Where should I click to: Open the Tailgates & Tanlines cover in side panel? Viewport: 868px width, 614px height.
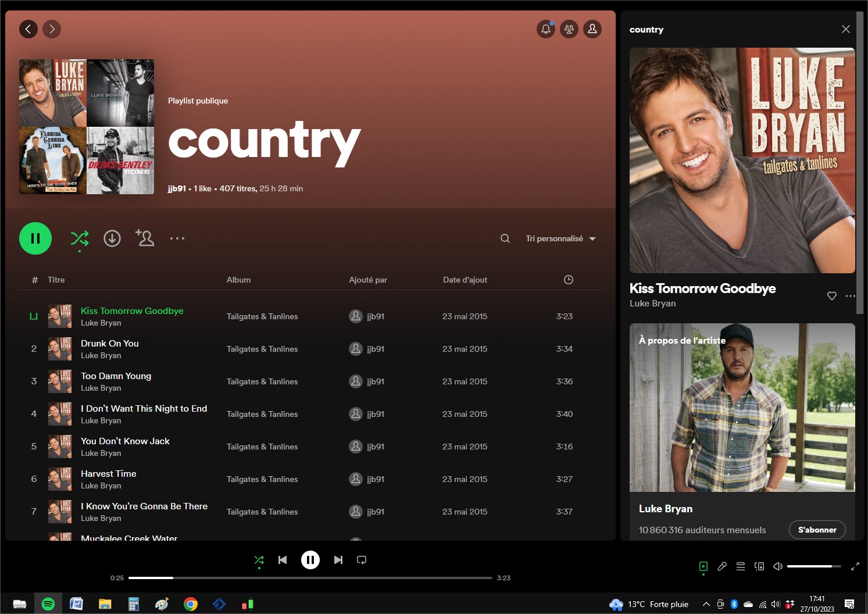(x=742, y=160)
